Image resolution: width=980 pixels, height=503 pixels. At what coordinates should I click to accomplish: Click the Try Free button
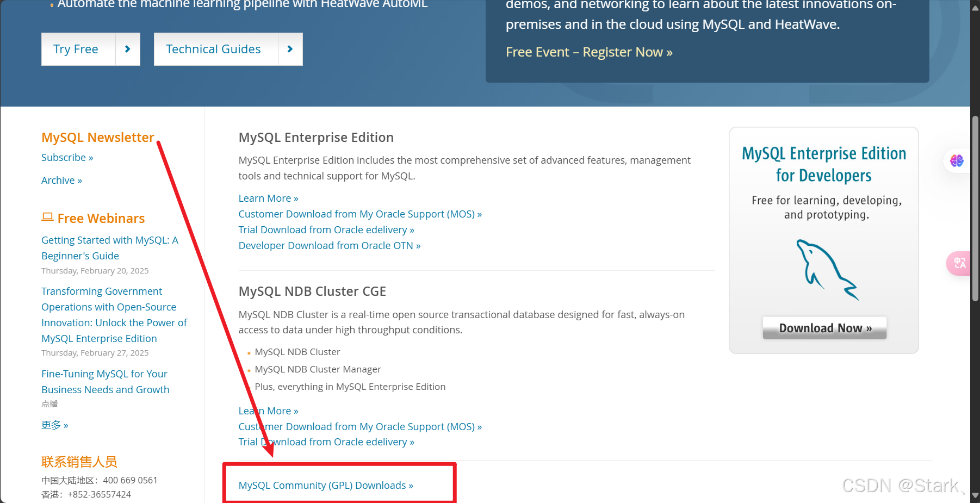(x=76, y=49)
